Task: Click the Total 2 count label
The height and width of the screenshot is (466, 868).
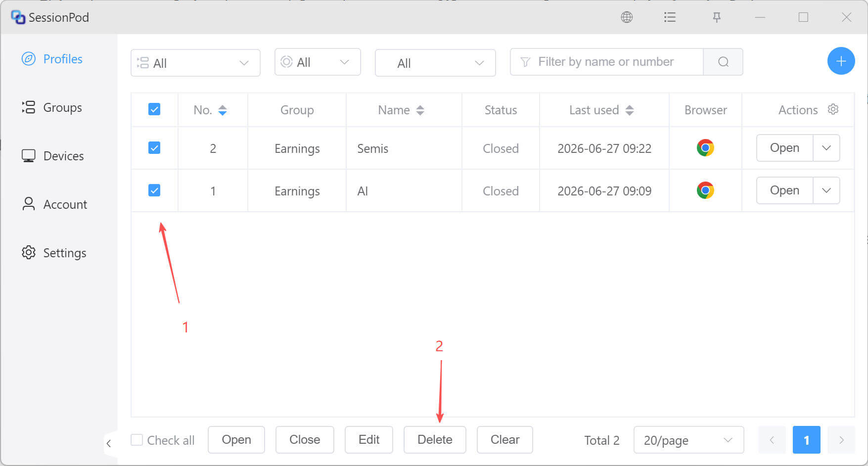Action: (x=601, y=440)
